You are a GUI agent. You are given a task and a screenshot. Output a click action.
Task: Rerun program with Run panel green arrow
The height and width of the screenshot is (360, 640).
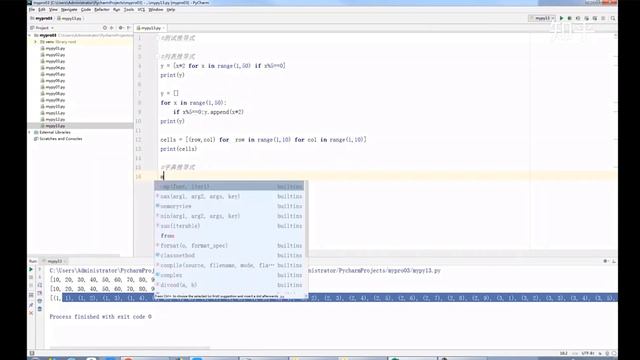coord(31,269)
